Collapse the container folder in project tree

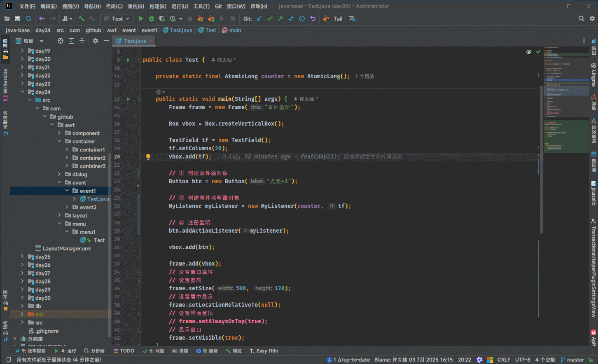click(60, 141)
